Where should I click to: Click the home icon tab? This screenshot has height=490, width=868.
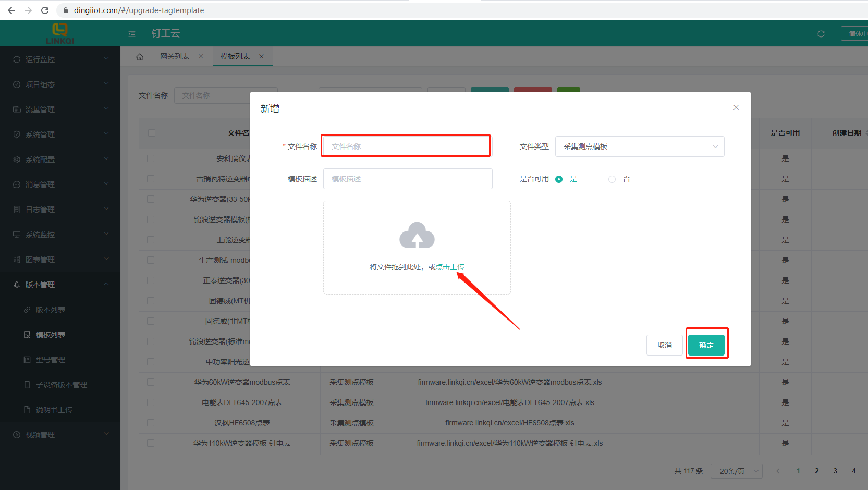click(x=140, y=57)
